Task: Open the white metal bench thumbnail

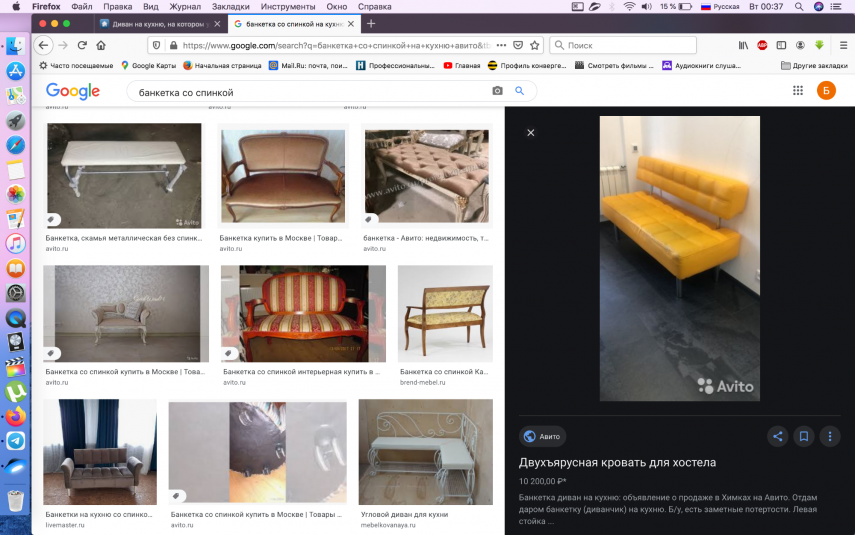Action: pos(124,176)
